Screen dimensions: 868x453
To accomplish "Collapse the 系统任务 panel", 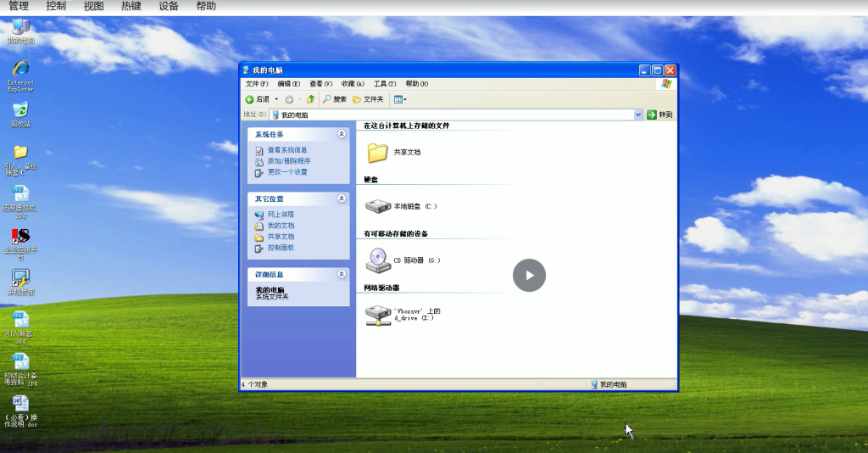I will pyautogui.click(x=342, y=134).
